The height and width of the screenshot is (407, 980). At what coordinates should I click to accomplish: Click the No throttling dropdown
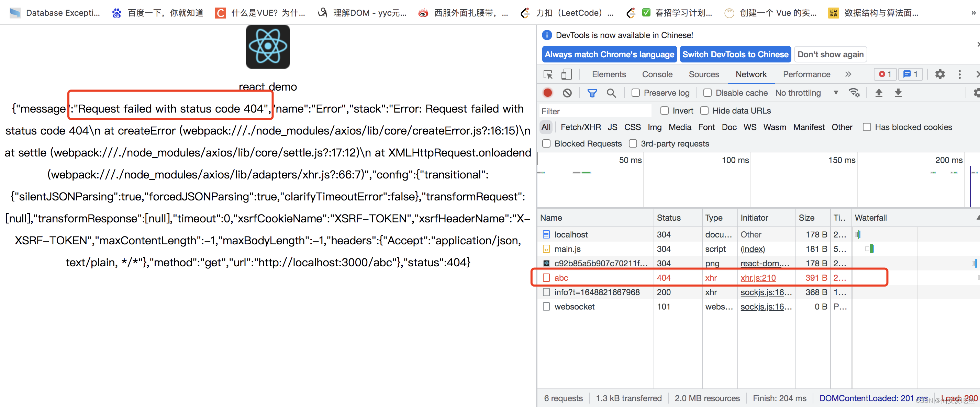click(x=806, y=94)
